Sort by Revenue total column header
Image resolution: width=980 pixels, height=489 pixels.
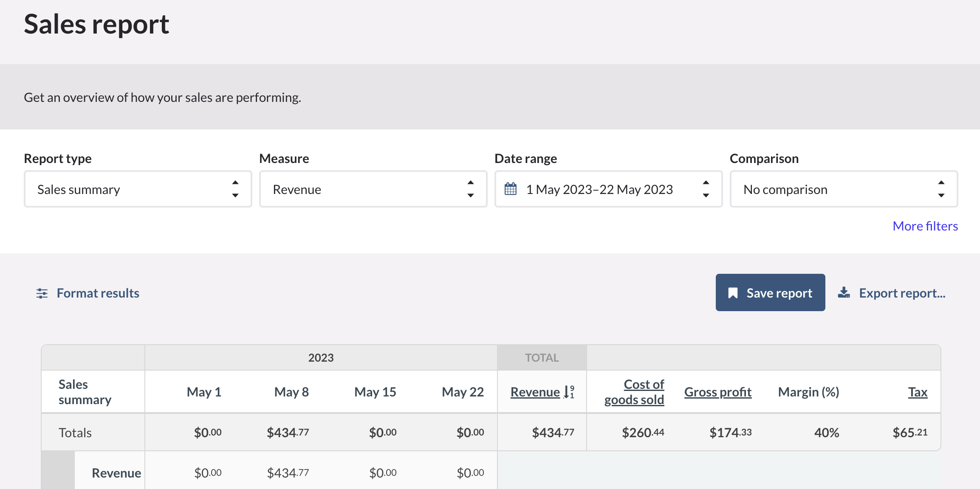pos(535,392)
